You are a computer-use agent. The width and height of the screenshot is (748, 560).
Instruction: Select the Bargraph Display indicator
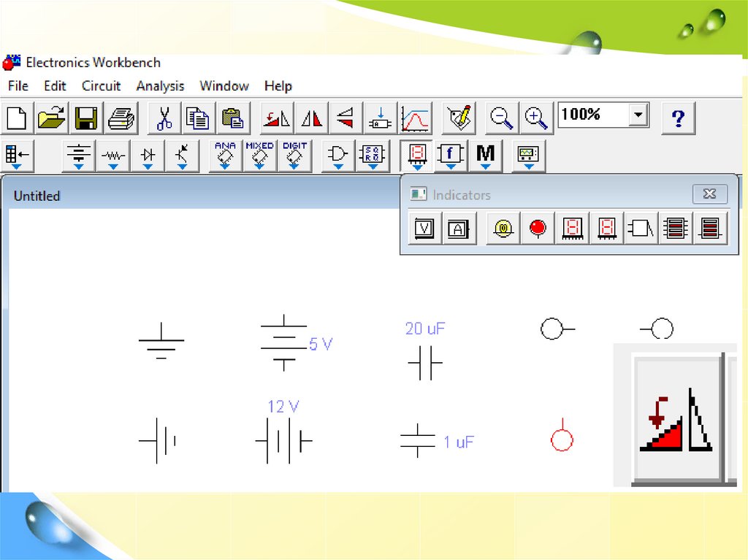676,229
